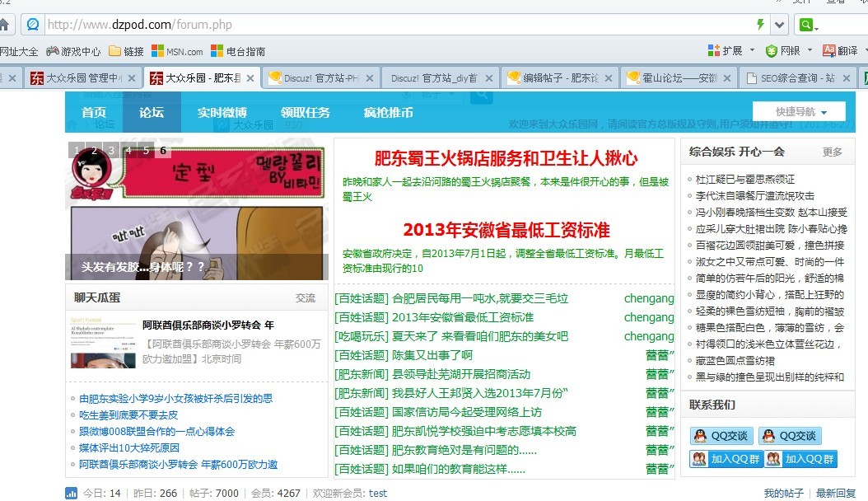Select slideshow page 2
868x501 pixels.
coord(94,150)
